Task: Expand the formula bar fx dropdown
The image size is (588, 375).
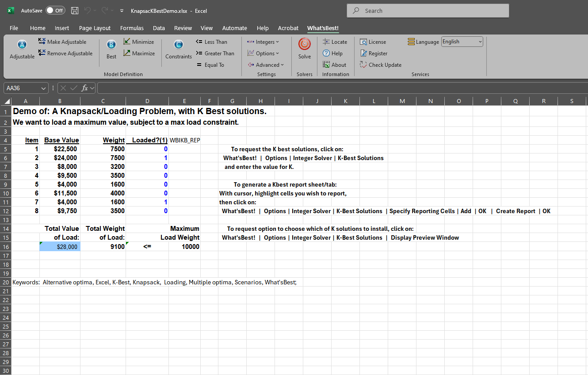Action: pyautogui.click(x=92, y=88)
